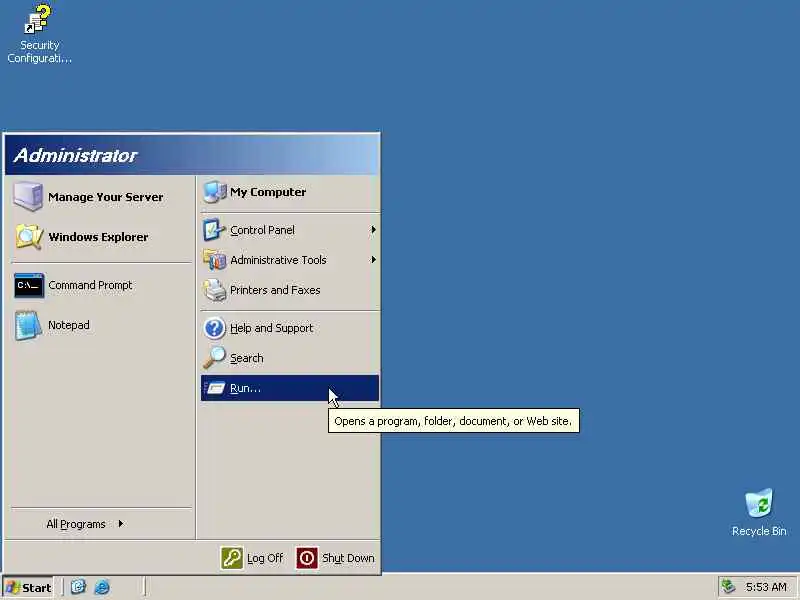Click the My Computer monitor icon
The width and height of the screenshot is (800, 600).
pyautogui.click(x=214, y=192)
